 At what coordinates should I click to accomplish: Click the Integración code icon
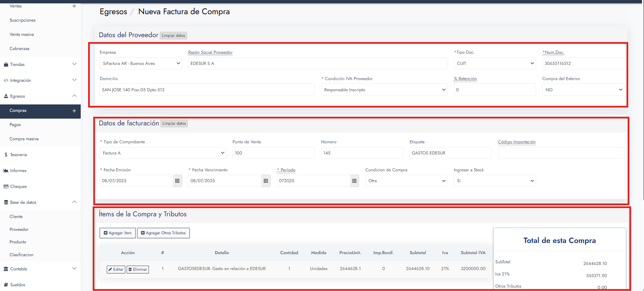6,80
